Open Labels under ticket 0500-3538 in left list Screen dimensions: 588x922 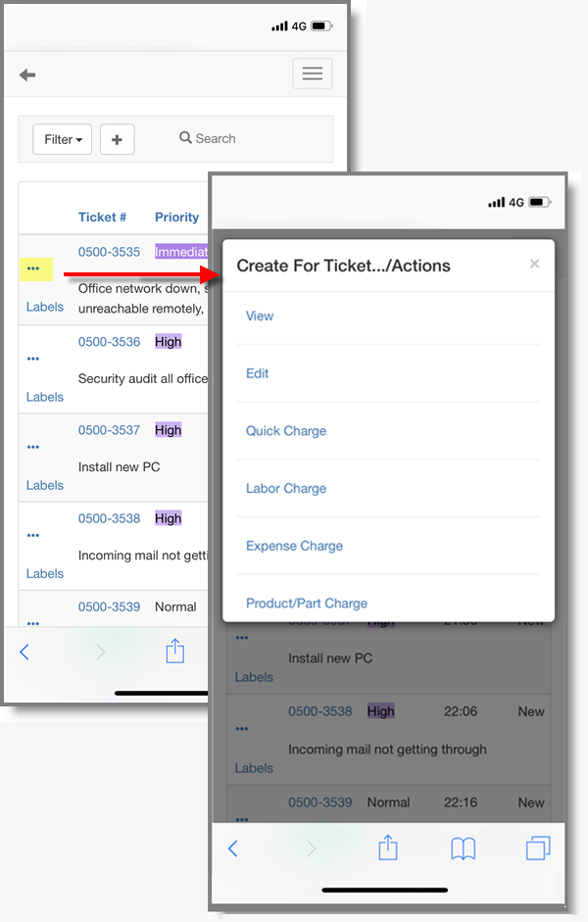(x=45, y=574)
